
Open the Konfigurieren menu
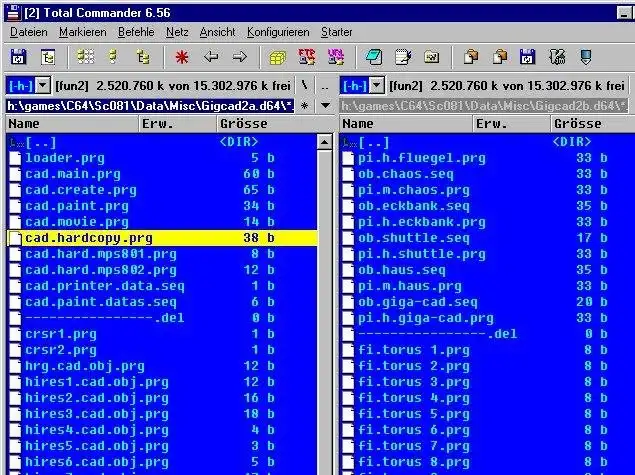(278, 32)
